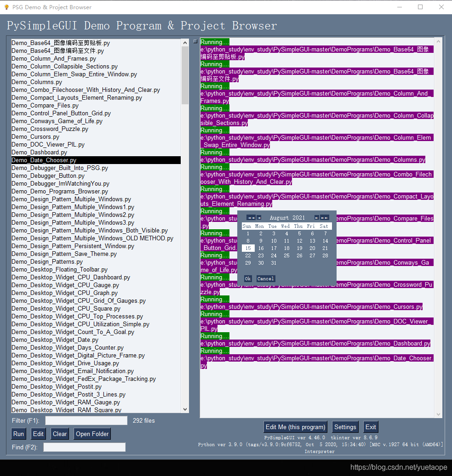Select Demo_Debugger_Built_Into_PSG.py

point(96,168)
